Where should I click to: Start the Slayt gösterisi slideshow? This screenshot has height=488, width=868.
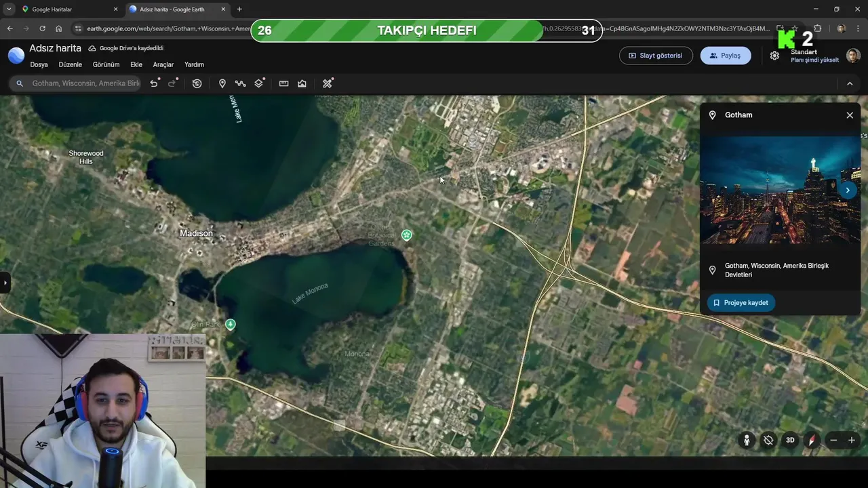[656, 56]
